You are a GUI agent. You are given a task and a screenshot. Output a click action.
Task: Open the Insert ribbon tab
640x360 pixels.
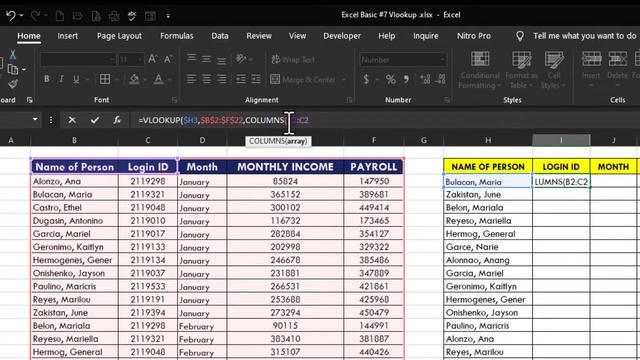point(67,36)
